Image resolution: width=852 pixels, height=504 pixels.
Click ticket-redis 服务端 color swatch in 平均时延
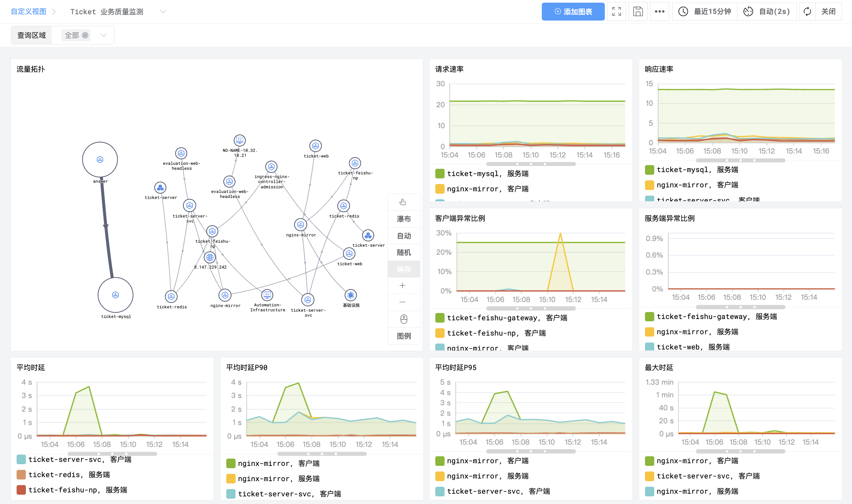[x=21, y=475]
